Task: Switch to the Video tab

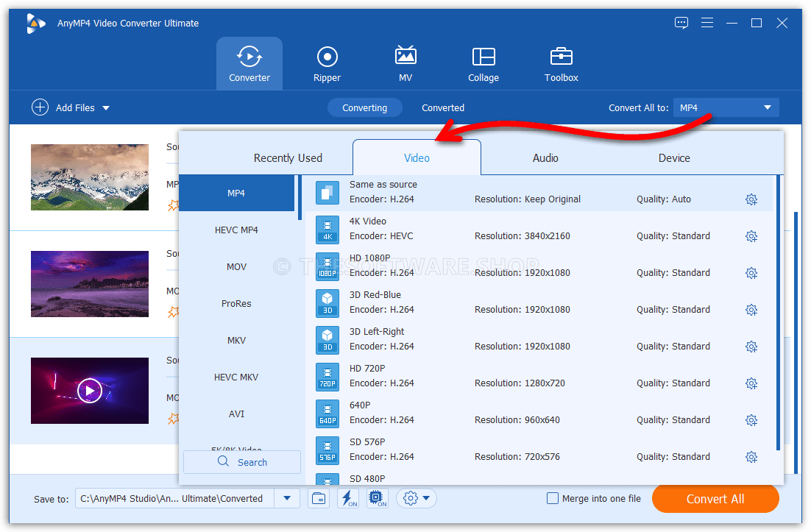Action: coord(417,157)
